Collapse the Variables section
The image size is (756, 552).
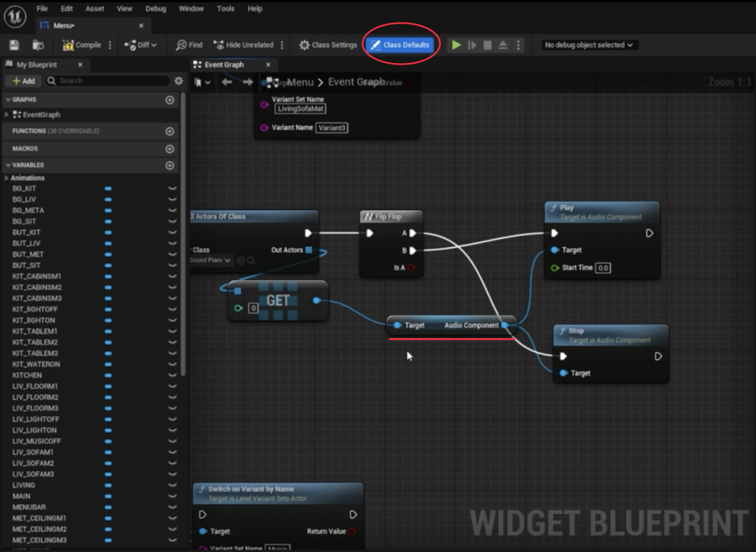pos(8,165)
